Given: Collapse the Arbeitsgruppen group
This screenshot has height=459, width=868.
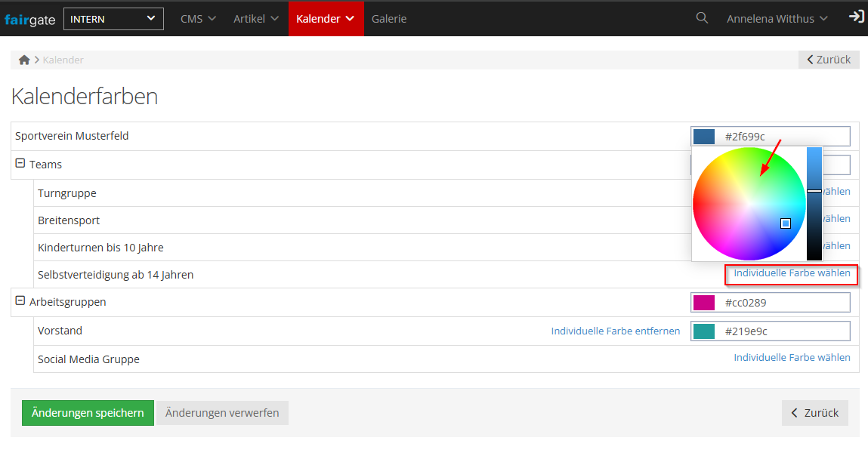Looking at the screenshot, I should (x=20, y=301).
